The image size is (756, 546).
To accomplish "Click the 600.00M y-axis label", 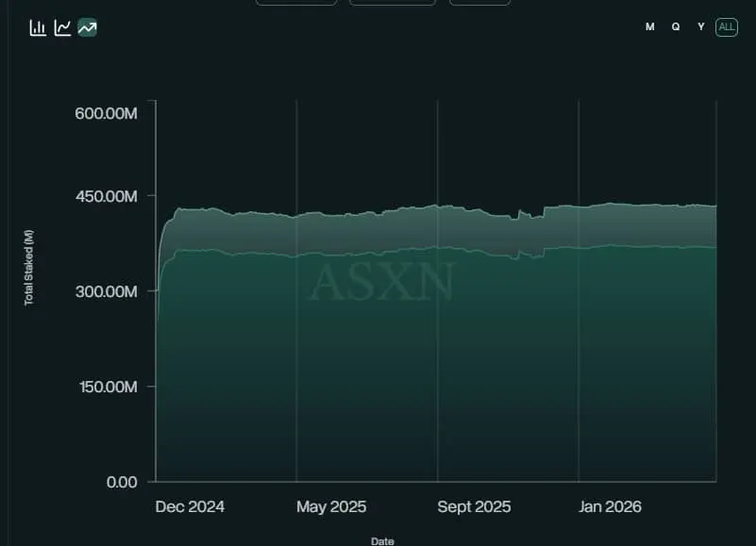I will click(x=106, y=113).
